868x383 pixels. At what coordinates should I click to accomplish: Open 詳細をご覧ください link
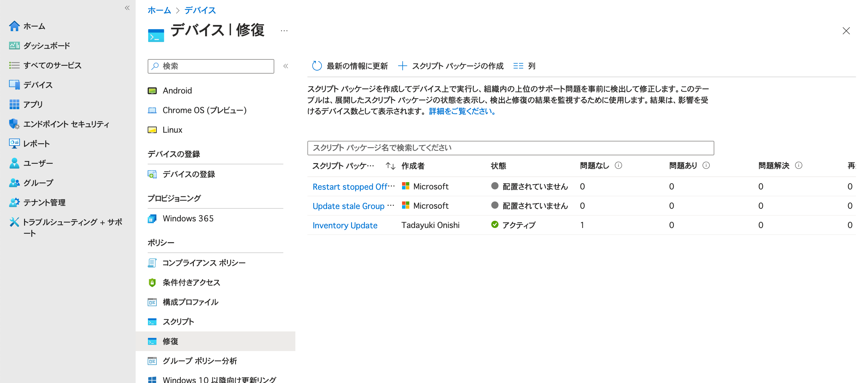point(462,111)
